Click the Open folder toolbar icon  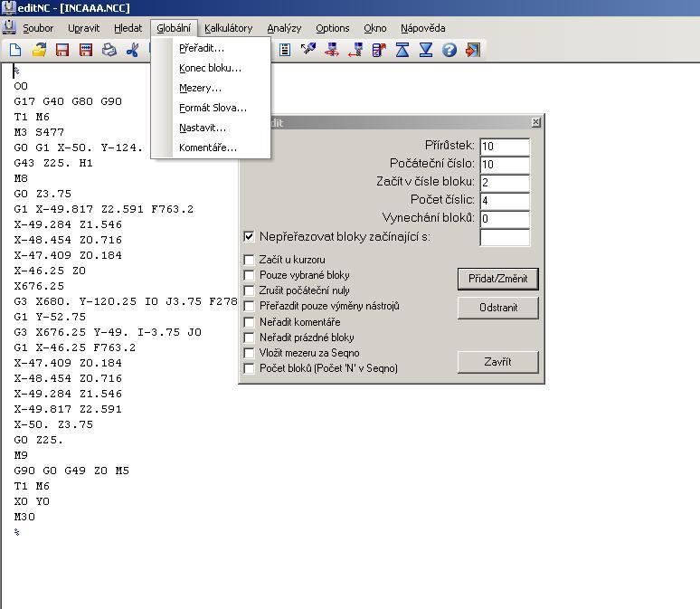pos(39,51)
